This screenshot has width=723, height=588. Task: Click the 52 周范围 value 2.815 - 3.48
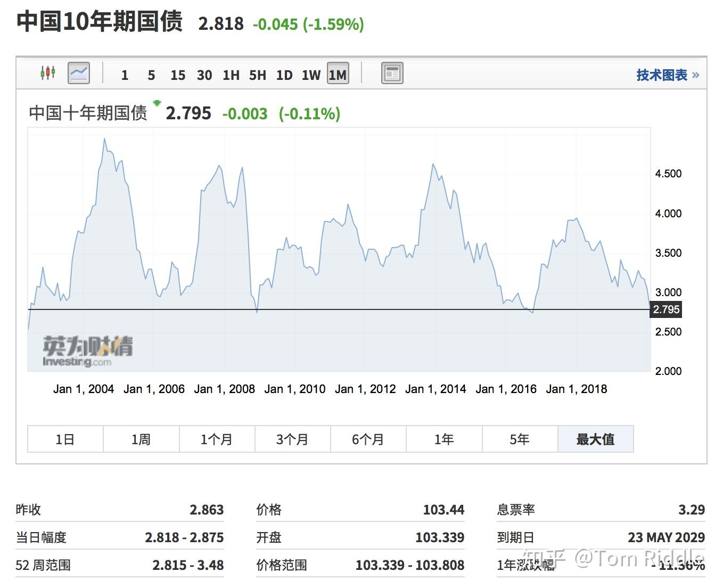[x=188, y=565]
